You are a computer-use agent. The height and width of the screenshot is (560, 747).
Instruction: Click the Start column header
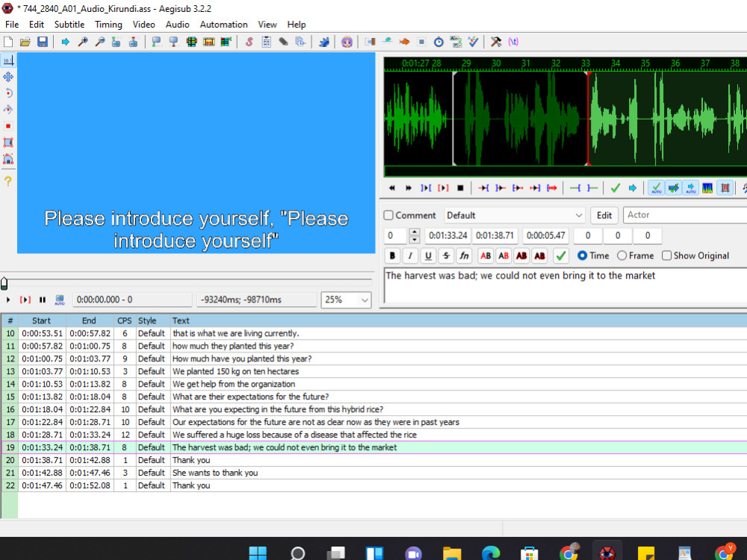41,320
